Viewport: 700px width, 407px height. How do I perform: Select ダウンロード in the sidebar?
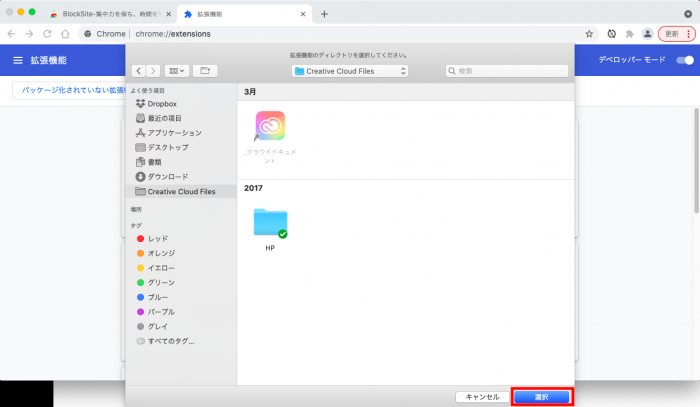click(x=168, y=176)
